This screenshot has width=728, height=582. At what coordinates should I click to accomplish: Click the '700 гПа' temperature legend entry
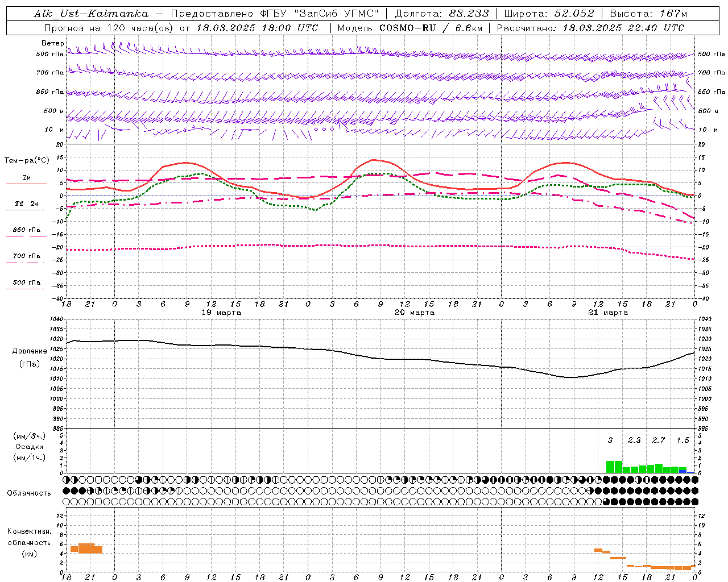pyautogui.click(x=26, y=256)
